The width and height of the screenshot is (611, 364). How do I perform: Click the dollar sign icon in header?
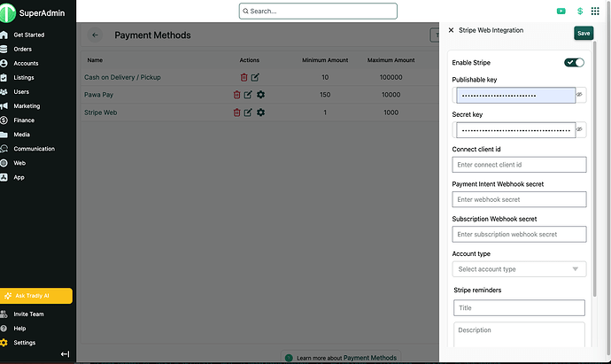tap(580, 12)
